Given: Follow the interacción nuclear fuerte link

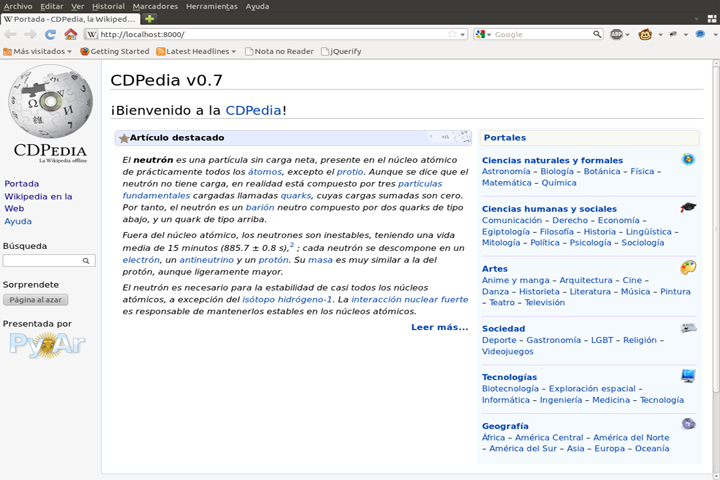Looking at the screenshot, I should [x=410, y=299].
